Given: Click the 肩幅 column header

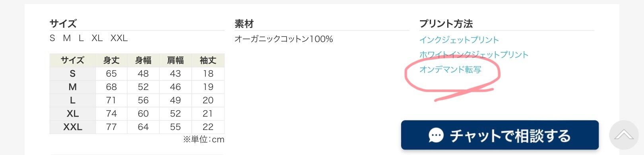Looking at the screenshot, I should pos(175,60).
